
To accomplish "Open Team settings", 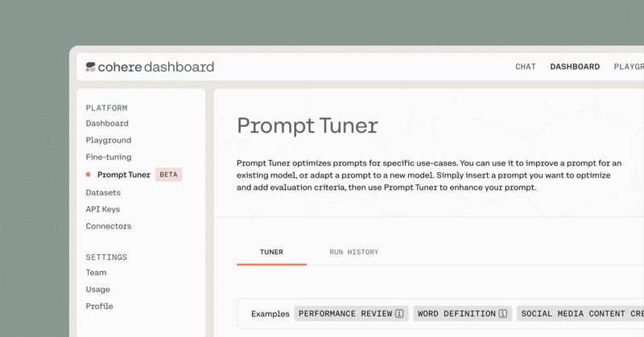I will point(96,273).
